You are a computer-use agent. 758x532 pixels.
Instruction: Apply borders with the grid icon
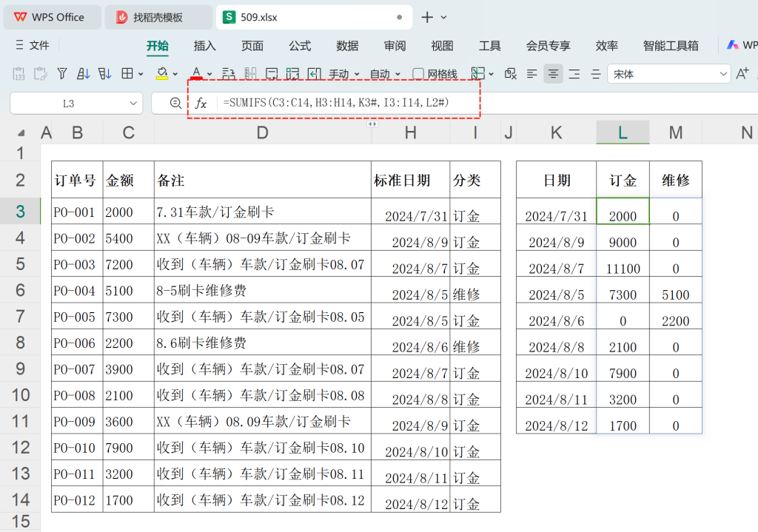127,74
